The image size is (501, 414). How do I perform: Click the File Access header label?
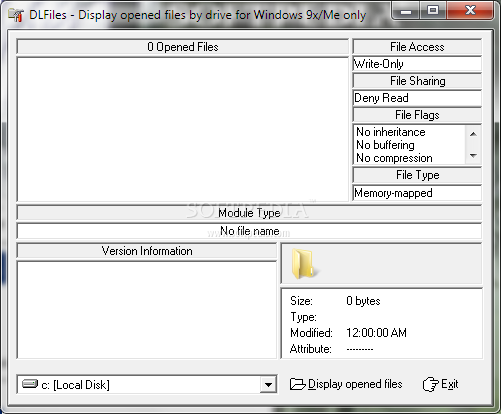coord(417,47)
